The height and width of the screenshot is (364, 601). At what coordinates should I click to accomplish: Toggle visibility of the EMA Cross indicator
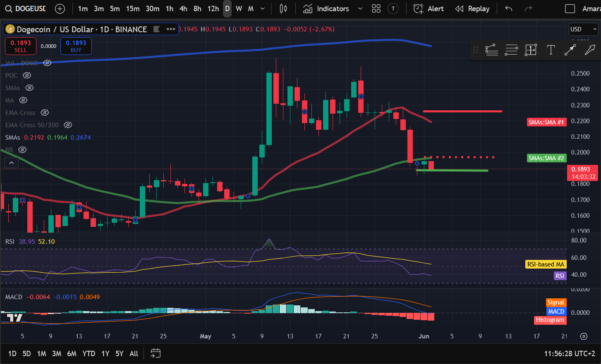(45, 112)
